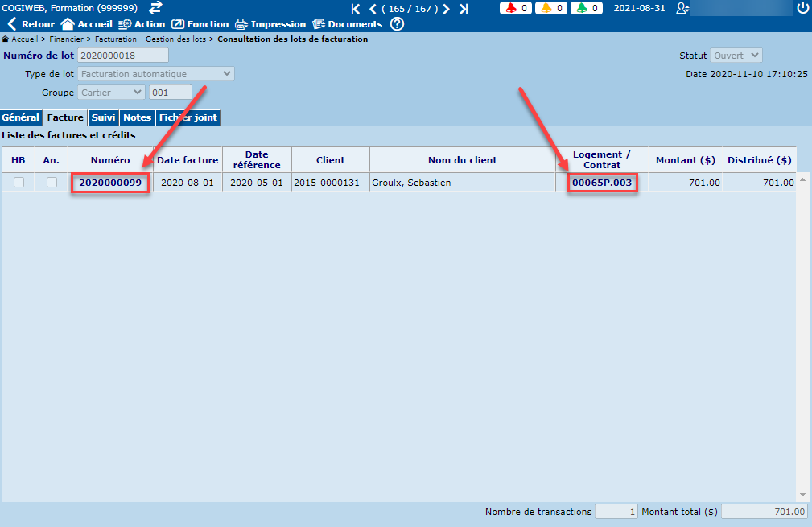The height and width of the screenshot is (527, 812).
Task: Click the Financier breadcrumb link
Action: (68, 39)
